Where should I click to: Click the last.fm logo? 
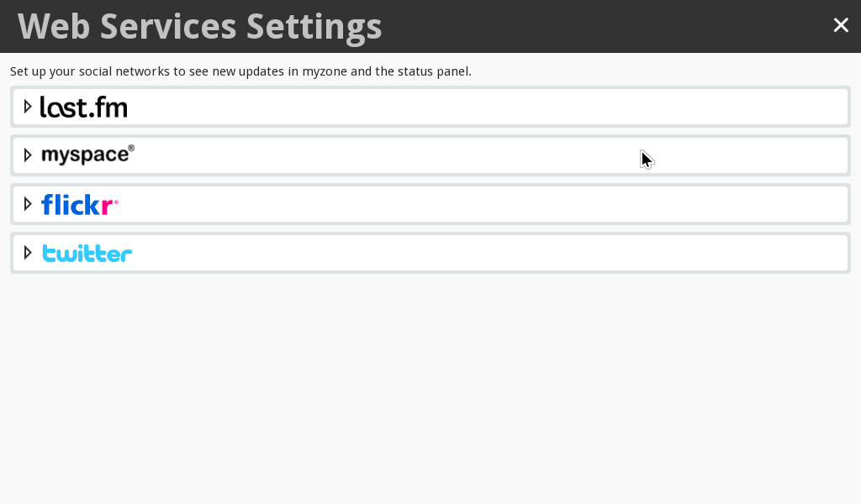pos(83,107)
